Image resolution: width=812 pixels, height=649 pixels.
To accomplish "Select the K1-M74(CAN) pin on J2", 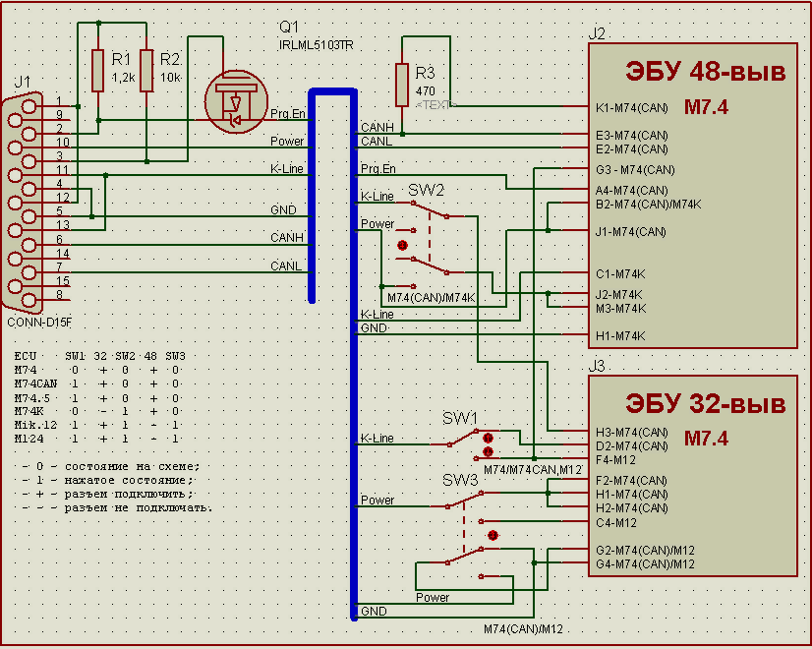I will coord(632,107).
